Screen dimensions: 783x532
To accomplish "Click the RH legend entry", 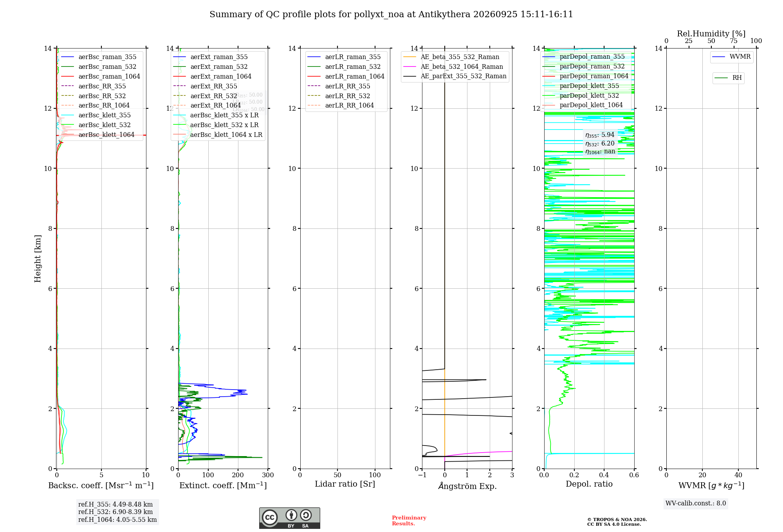I will click(x=728, y=78).
